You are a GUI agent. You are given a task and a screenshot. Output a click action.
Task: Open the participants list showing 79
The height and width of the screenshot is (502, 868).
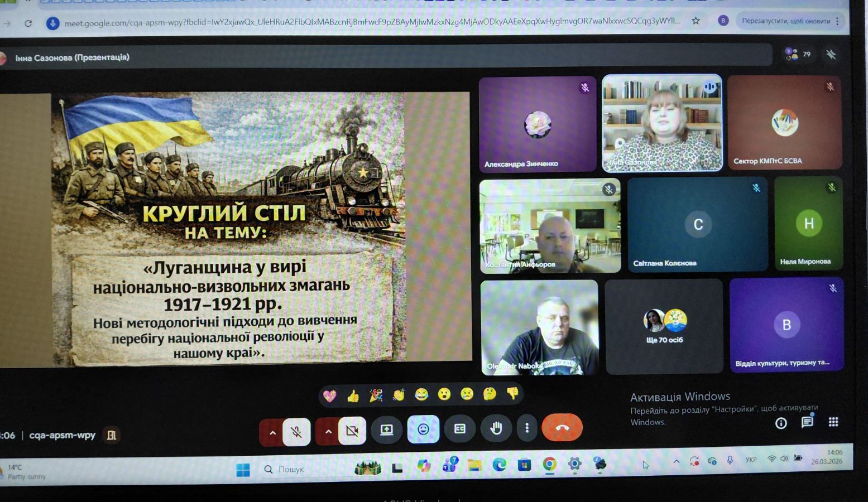798,54
